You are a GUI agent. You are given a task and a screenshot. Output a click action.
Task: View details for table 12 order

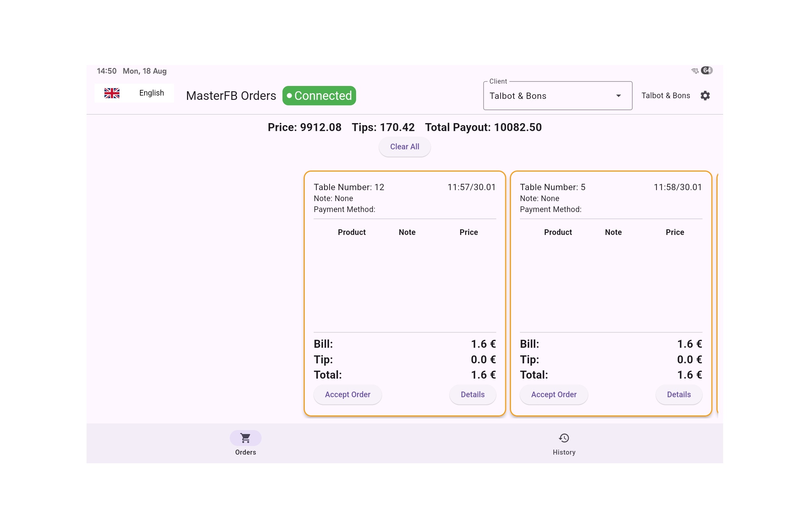tap(472, 395)
